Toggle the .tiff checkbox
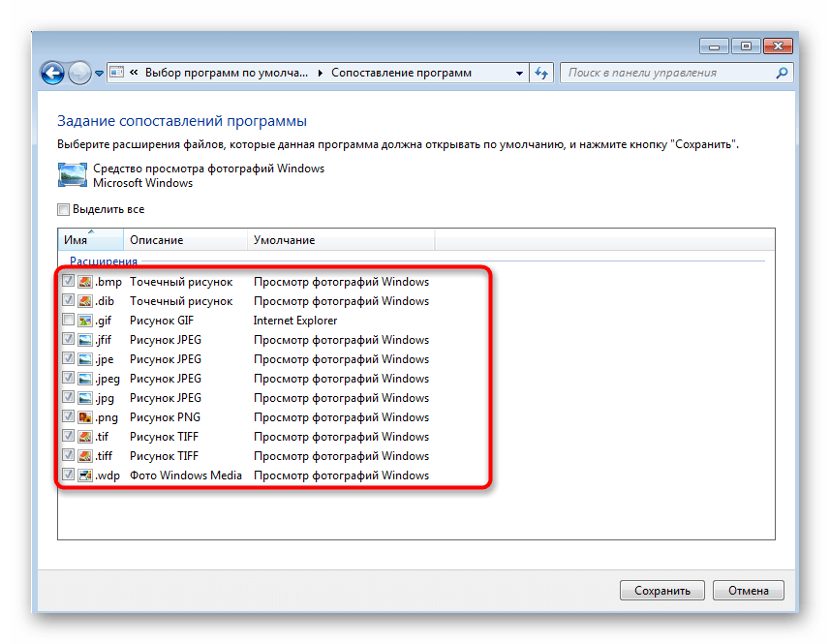This screenshot has width=830, height=644. [69, 455]
